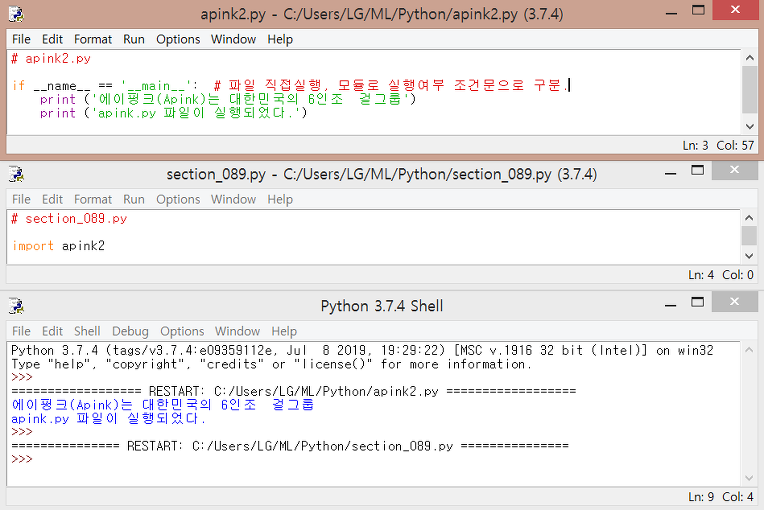Click the if __name__ == '__main__' line
This screenshot has width=764, height=510.
click(291, 86)
